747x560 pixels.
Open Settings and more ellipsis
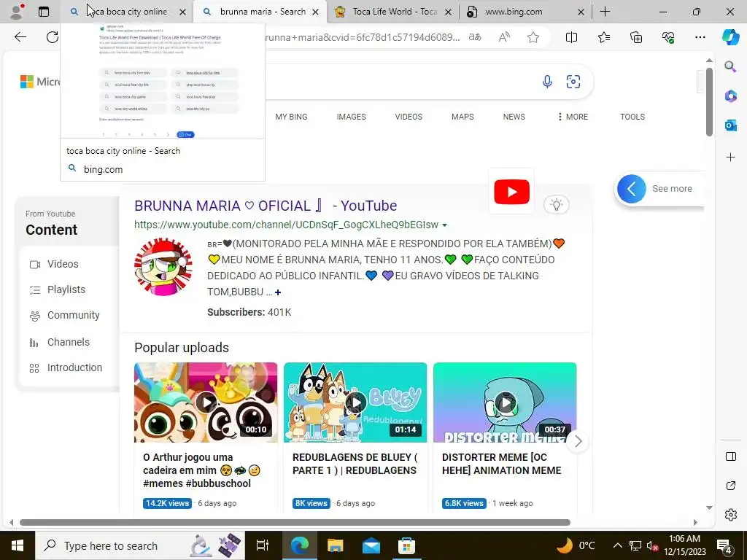700,37
